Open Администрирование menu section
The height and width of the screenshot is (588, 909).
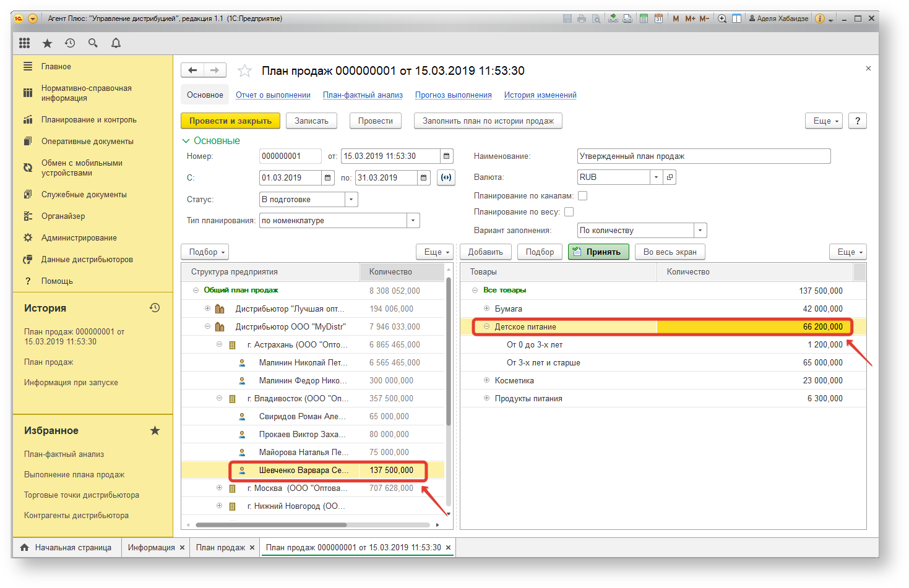(x=79, y=238)
